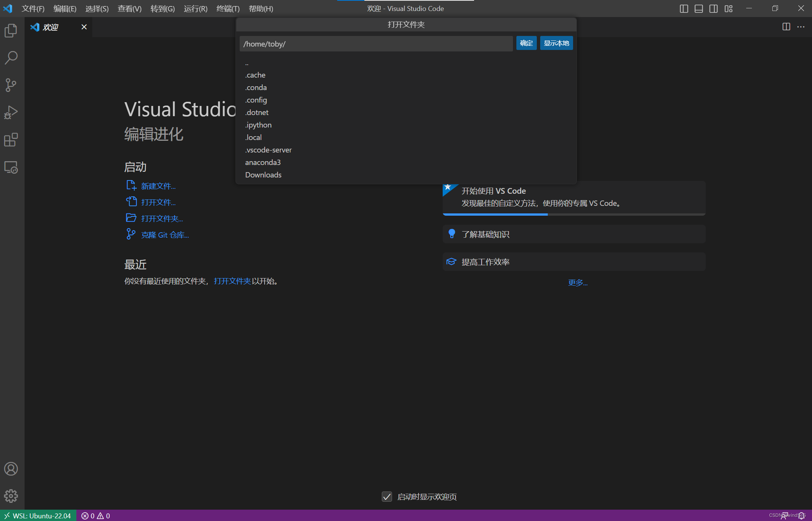Open customize layout icon in title bar
This screenshot has width=812, height=521.
pyautogui.click(x=728, y=8)
